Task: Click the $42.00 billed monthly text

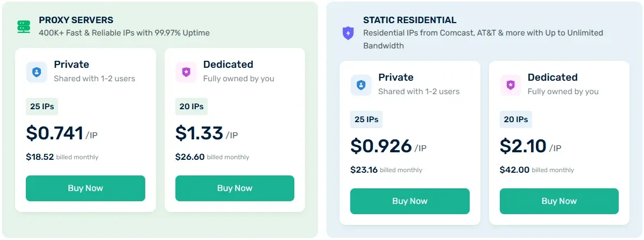Action: tap(537, 170)
